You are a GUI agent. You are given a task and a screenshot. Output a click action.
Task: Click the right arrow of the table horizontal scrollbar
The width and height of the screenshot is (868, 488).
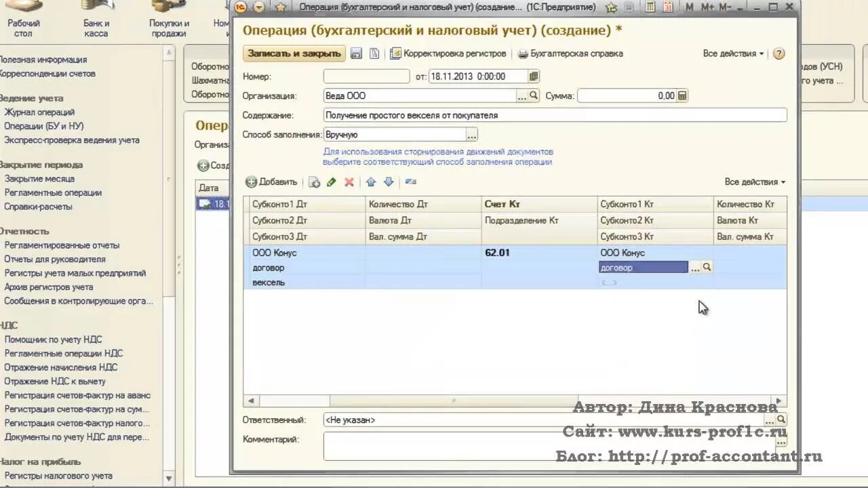pos(779,401)
